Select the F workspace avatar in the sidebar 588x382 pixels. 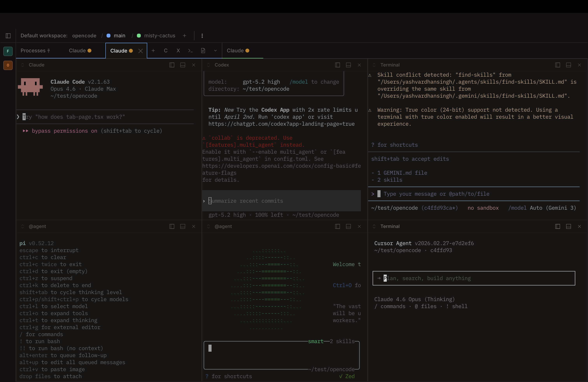coord(8,51)
